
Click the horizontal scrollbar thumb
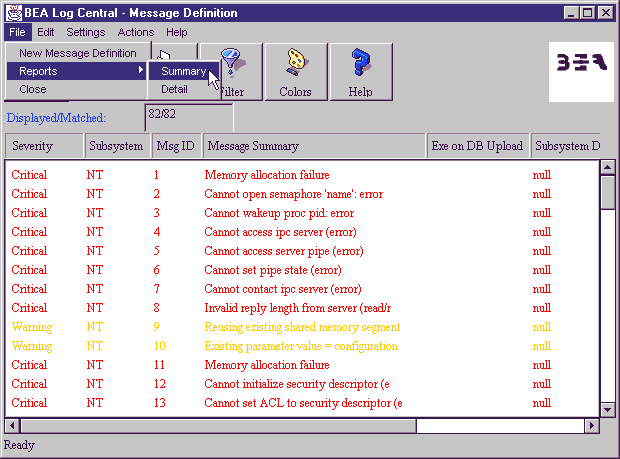(218, 425)
